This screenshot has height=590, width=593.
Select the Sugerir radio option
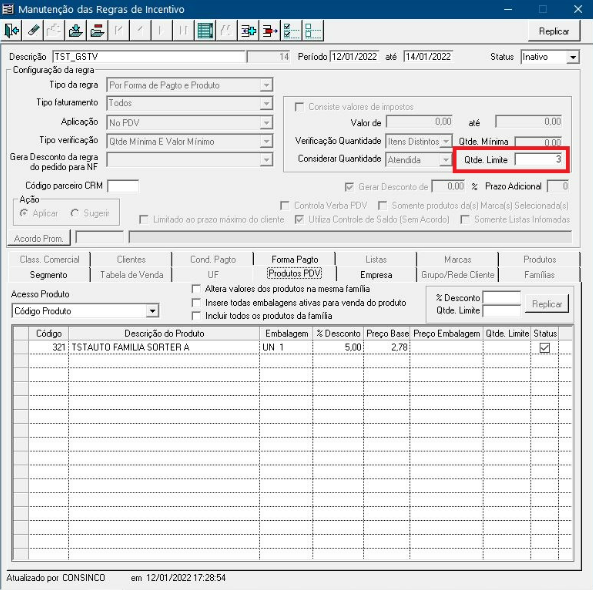click(x=75, y=213)
